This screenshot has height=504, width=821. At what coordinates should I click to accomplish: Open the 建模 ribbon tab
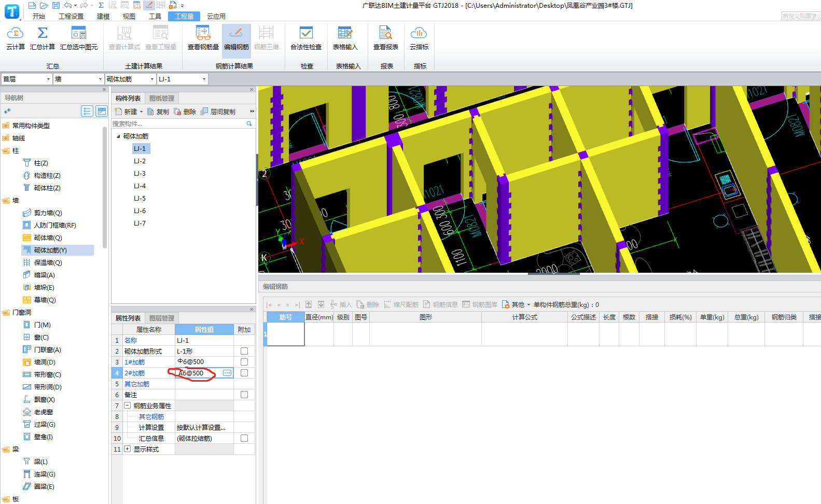coord(103,17)
